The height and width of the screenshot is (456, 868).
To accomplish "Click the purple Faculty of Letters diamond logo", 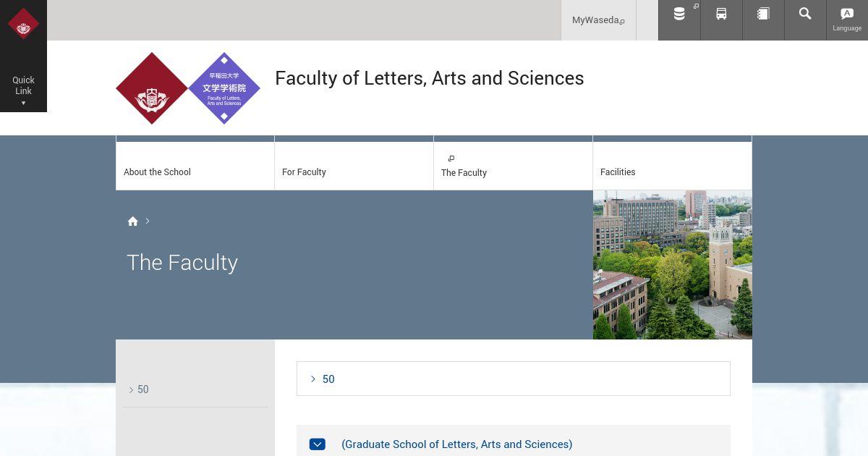I will (224, 88).
